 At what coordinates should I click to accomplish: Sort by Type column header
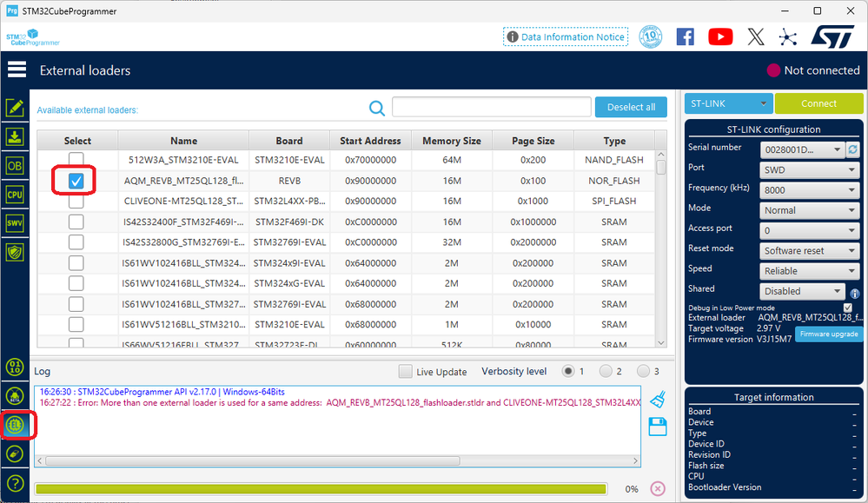[614, 141]
